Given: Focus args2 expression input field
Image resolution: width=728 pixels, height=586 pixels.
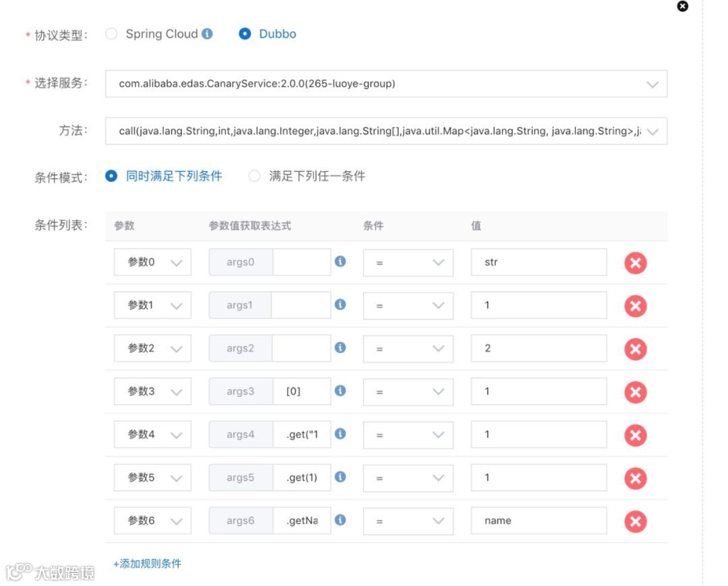Looking at the screenshot, I should coord(301,349).
